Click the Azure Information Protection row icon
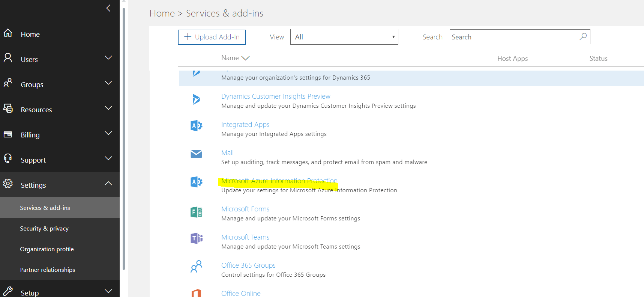The width and height of the screenshot is (644, 297). 197,182
